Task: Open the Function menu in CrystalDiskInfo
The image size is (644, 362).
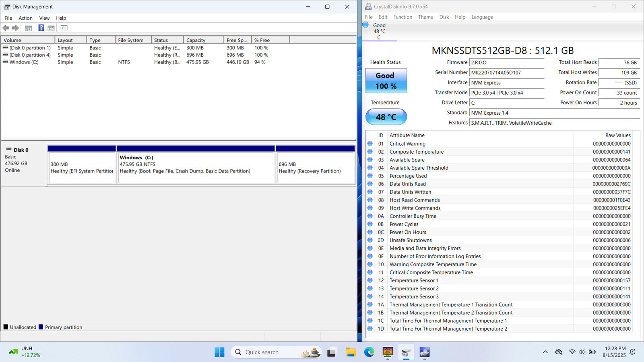Action: 402,17
